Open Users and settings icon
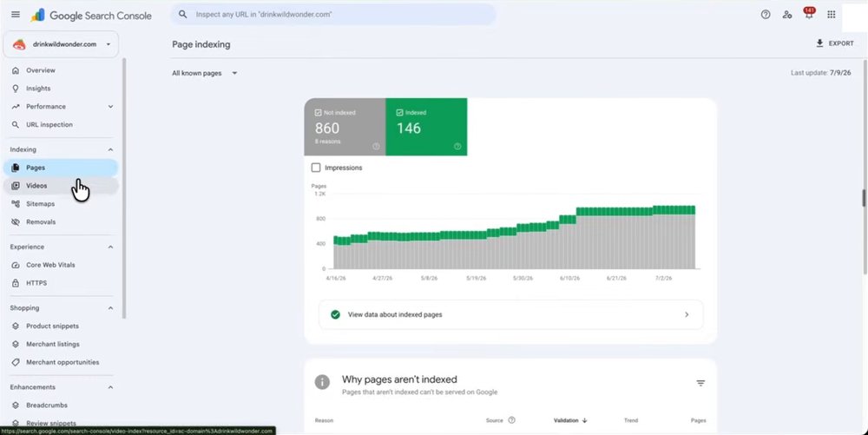Viewport: 868px width, 435px height. (787, 15)
